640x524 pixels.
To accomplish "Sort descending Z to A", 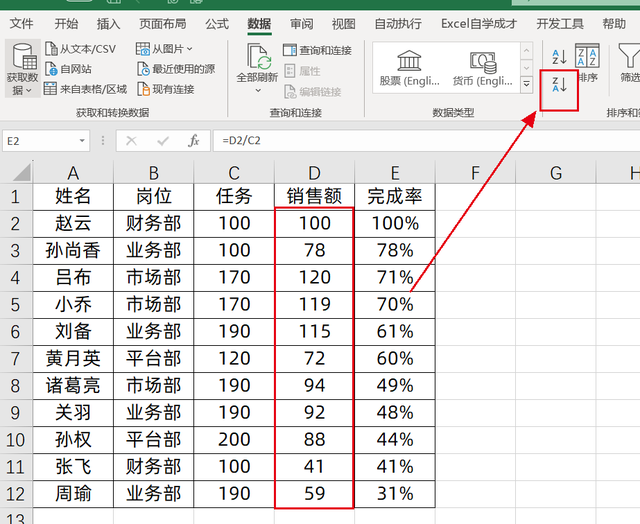I will point(559,84).
